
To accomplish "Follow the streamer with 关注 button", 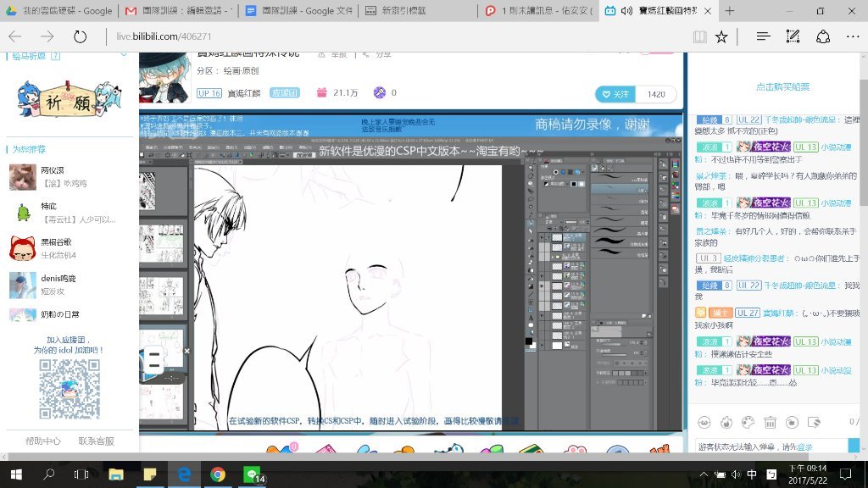I will pyautogui.click(x=615, y=94).
